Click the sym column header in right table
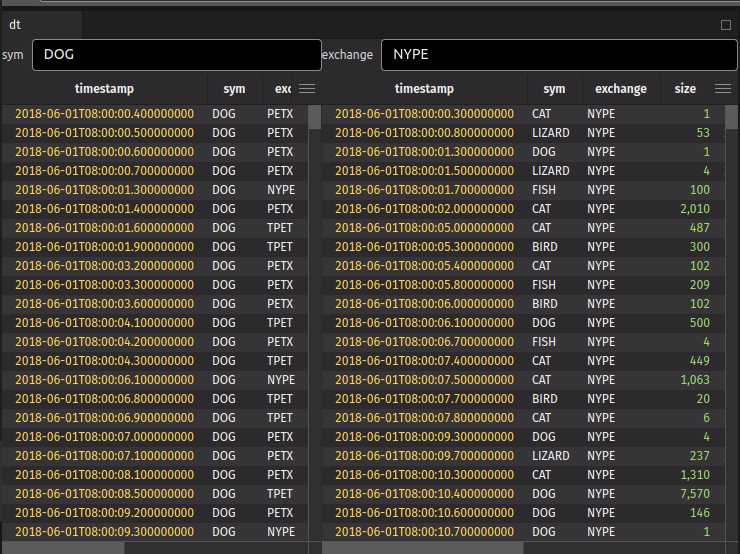Screen dimensions: 740x554 [x=554, y=89]
